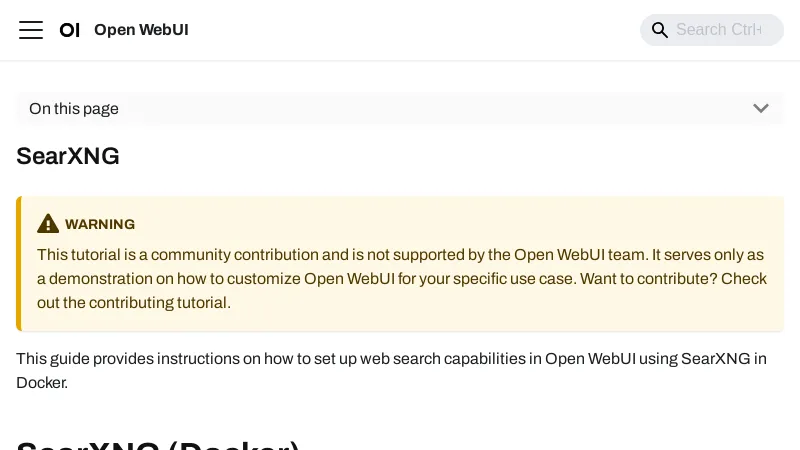
Task: Click the words "Open WebUI team" in warning
Action: click(x=572, y=255)
